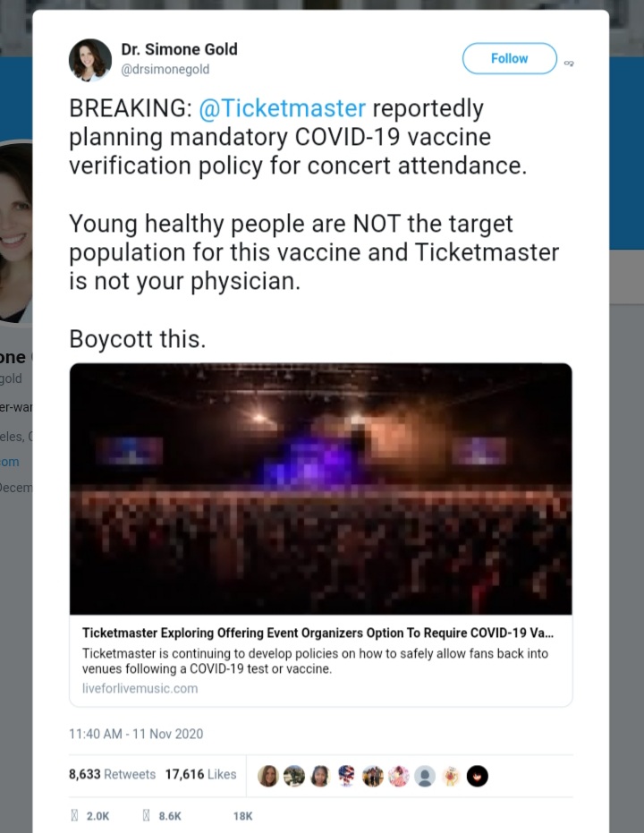Open Dr. Simone Gold's profile avatar
Image resolution: width=644 pixels, height=833 pixels.
[x=90, y=60]
